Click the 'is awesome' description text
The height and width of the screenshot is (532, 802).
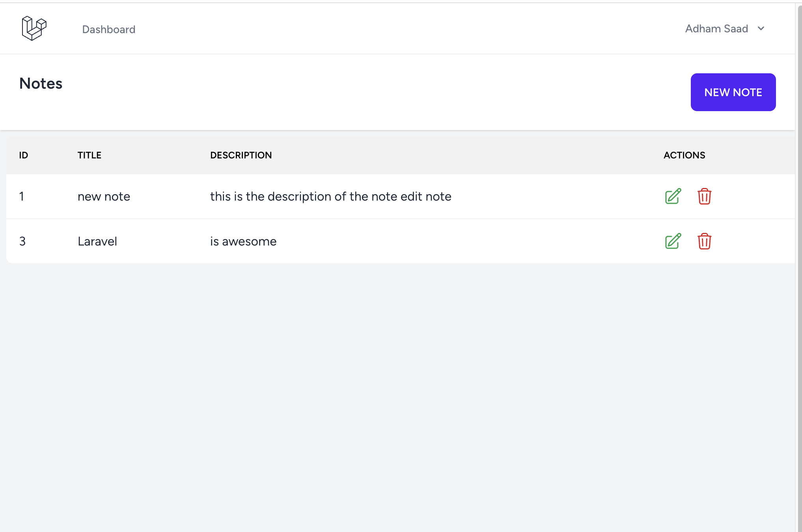click(243, 241)
